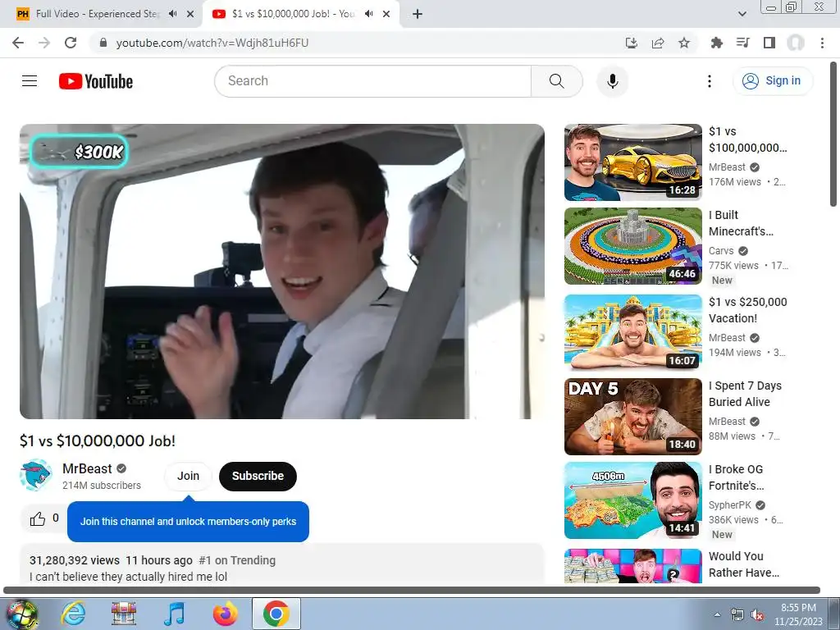Viewport: 840px width, 630px height.
Task: Click the Chrome taskbar button
Action: pos(276,614)
